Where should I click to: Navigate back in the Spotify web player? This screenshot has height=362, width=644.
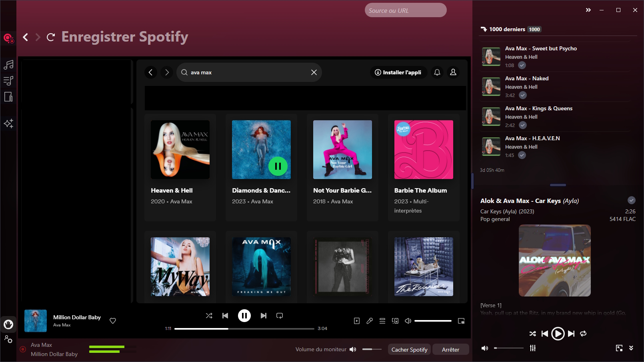[x=151, y=72]
